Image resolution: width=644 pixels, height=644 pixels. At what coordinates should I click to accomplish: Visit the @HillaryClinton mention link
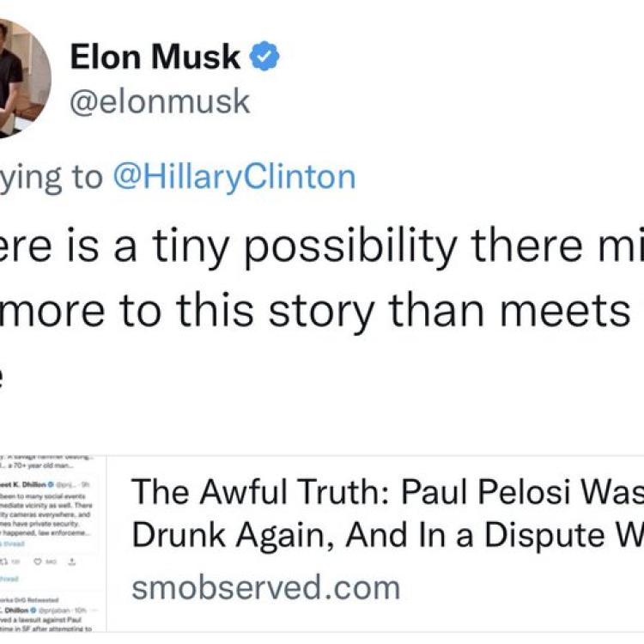tap(234, 178)
